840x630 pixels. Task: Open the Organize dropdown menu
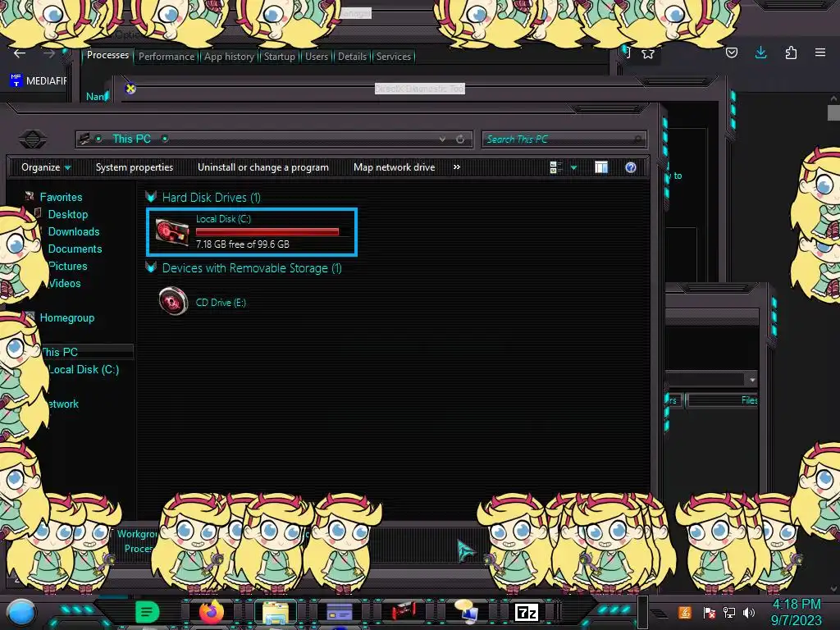(46, 167)
